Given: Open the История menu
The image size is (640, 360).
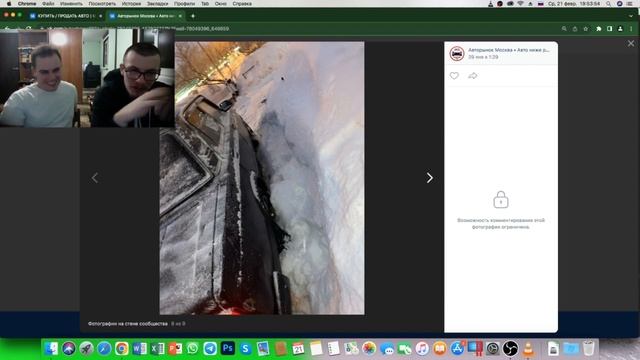Looking at the screenshot, I should pos(131,4).
